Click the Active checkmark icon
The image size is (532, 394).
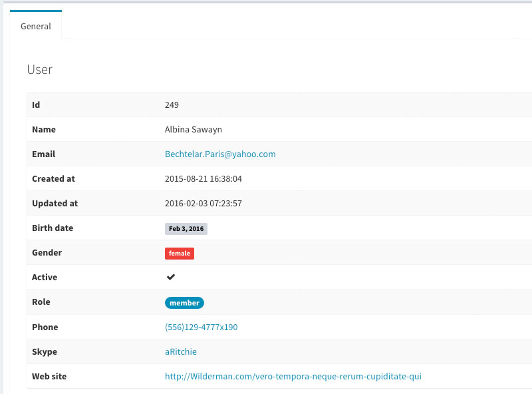(171, 277)
